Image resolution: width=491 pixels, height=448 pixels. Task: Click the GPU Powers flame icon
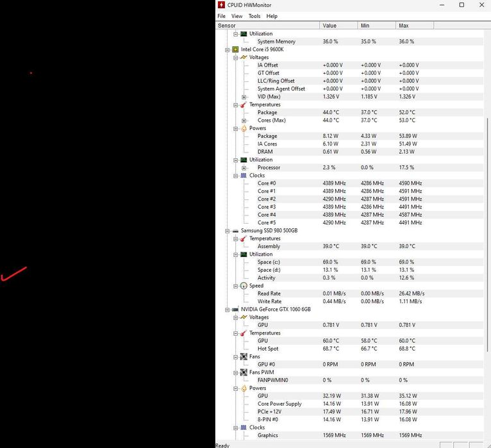tap(244, 388)
